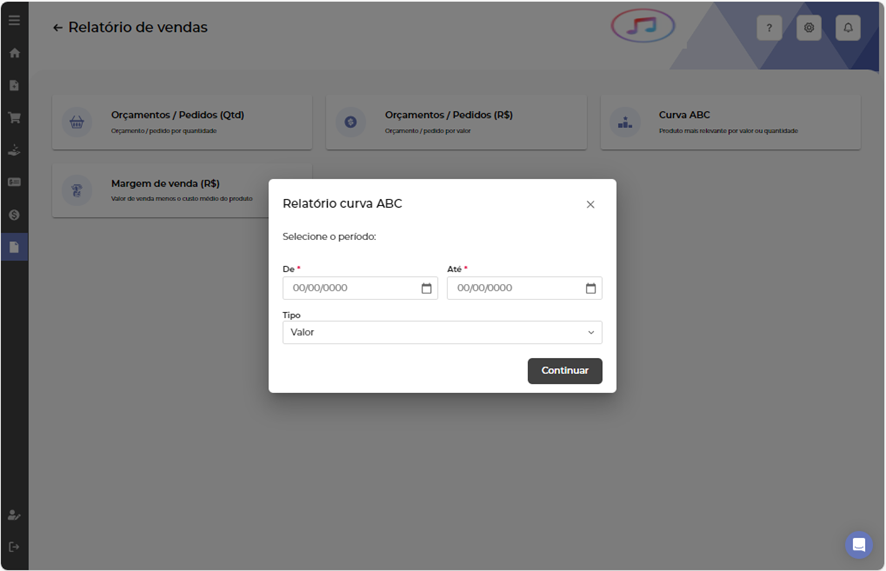The height and width of the screenshot is (571, 886).
Task: Open the highlighted reports sidebar icon
Action: (x=14, y=247)
